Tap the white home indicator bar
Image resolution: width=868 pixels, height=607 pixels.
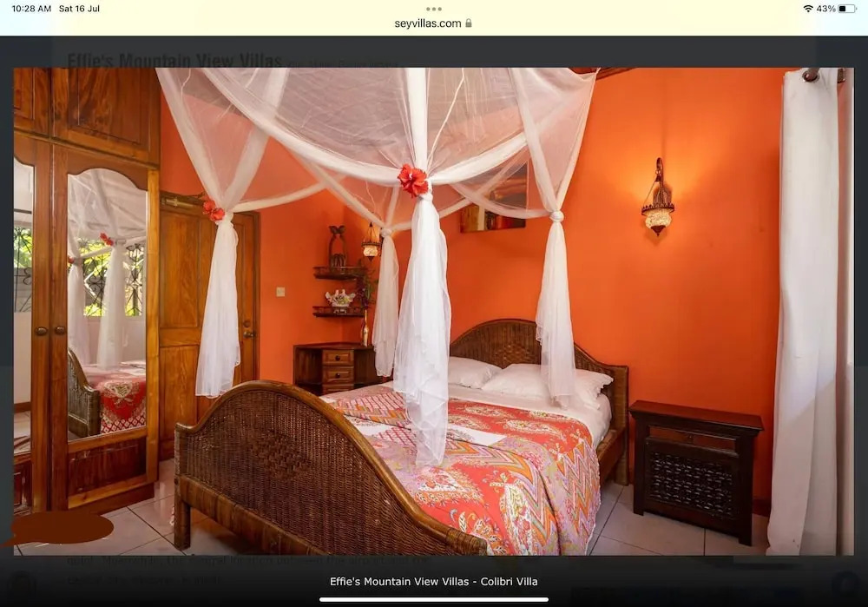coord(433,599)
